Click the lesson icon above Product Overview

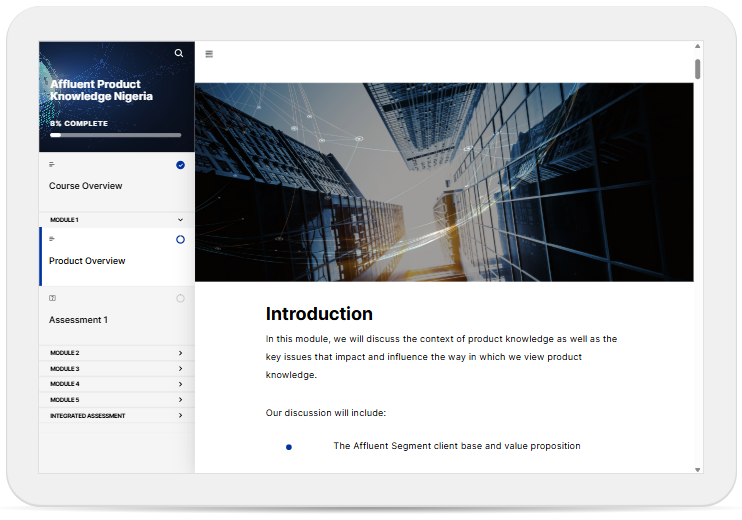[52, 239]
